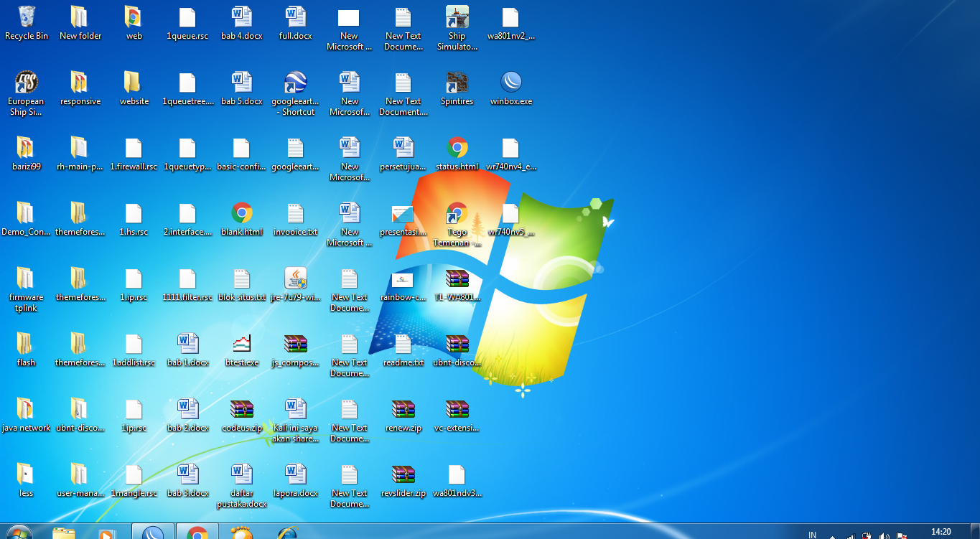Click the Google Earth shortcut icon

pos(295,83)
